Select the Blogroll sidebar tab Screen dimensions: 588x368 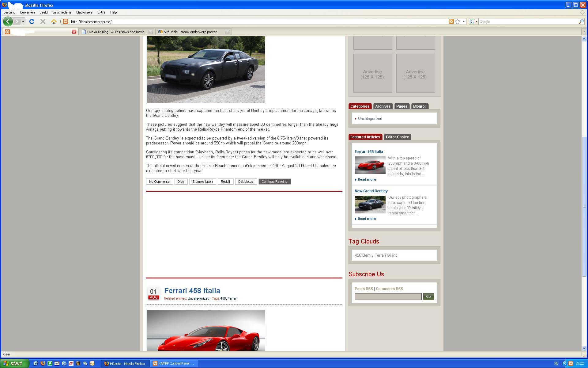pos(420,106)
